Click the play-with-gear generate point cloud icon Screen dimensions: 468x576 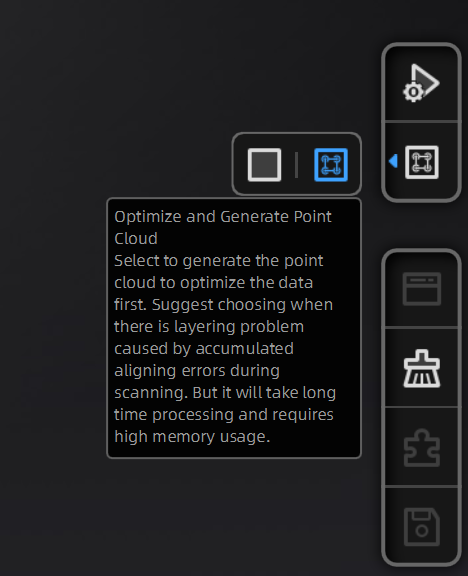point(421,83)
